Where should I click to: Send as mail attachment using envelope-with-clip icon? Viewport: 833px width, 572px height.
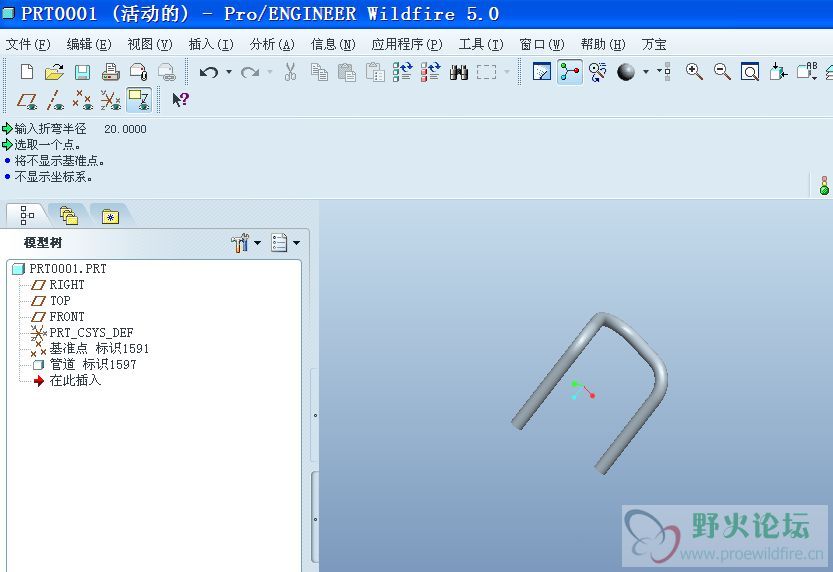pos(139,72)
